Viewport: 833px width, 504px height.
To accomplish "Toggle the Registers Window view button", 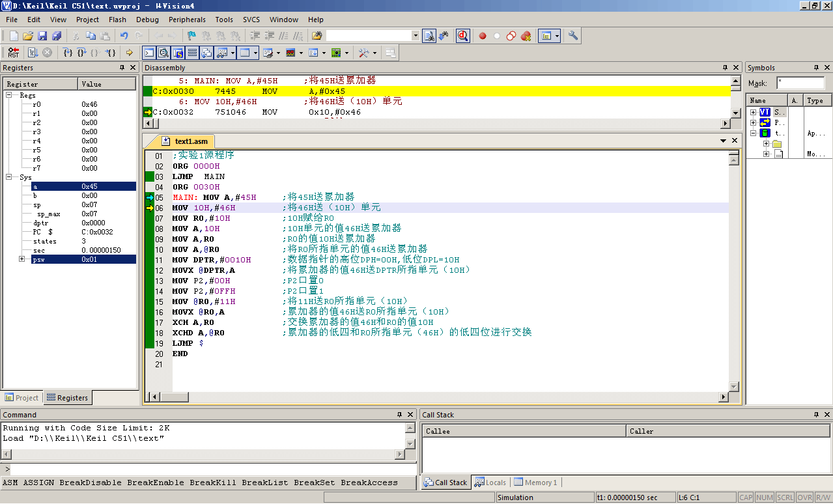I will [192, 53].
